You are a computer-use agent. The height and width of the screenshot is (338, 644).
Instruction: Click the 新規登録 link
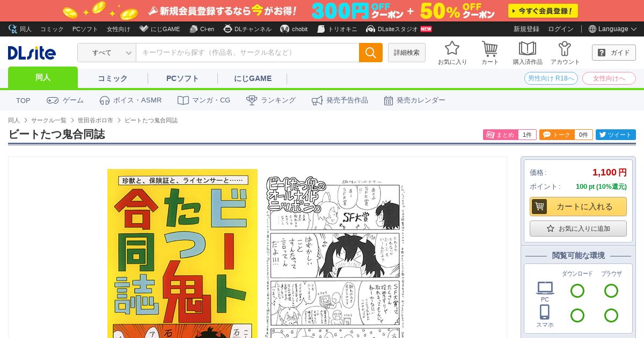[526, 29]
